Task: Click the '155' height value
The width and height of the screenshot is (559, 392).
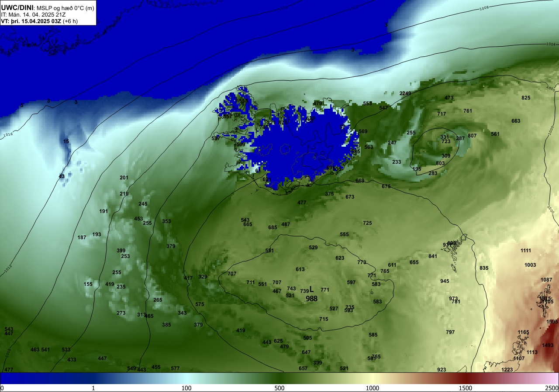Action: pyautogui.click(x=88, y=284)
